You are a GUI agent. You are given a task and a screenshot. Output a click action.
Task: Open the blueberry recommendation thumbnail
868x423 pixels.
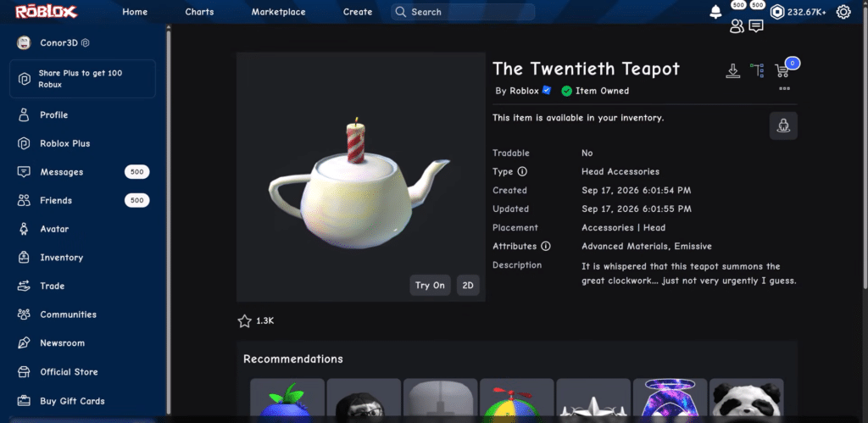click(287, 398)
